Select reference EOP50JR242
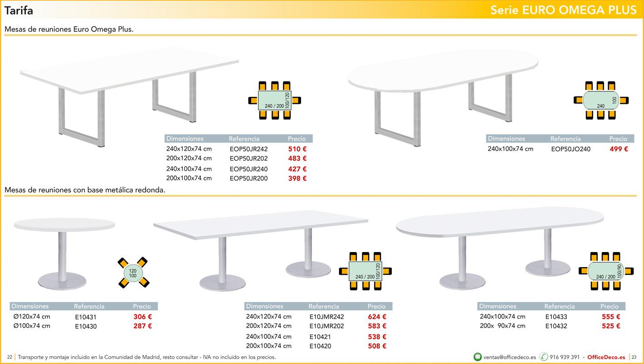This screenshot has height=364, width=644. pyautogui.click(x=249, y=149)
